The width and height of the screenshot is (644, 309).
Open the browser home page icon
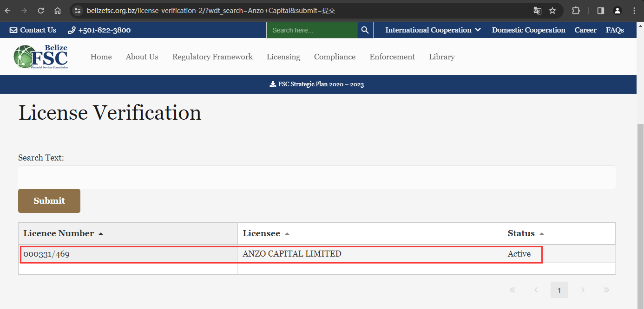pyautogui.click(x=57, y=10)
